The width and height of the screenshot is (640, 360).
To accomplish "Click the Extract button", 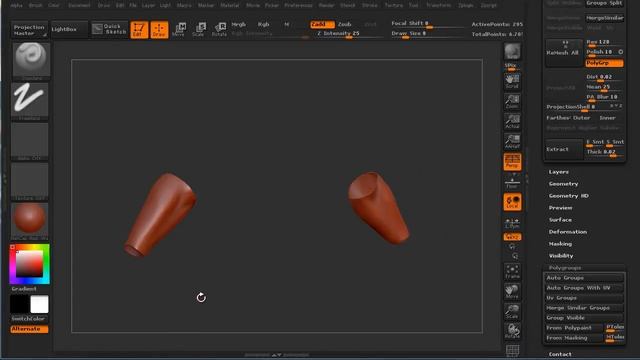I will pos(564,149).
